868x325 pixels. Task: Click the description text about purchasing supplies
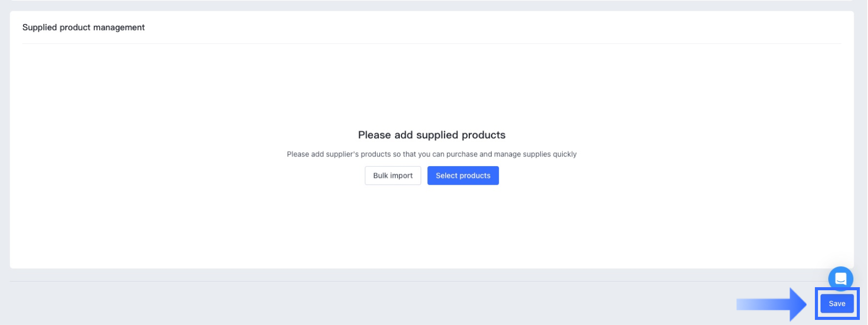(431, 154)
